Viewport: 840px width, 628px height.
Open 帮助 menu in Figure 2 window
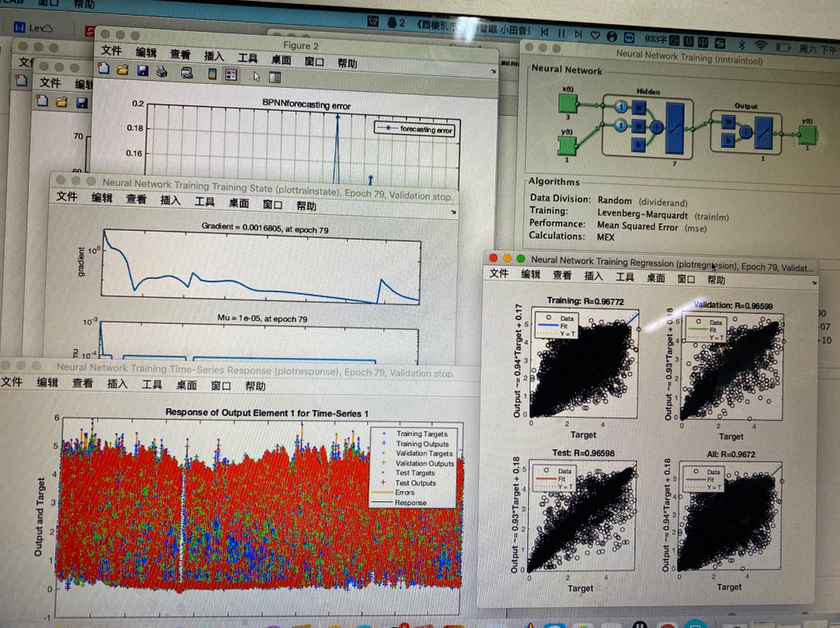pyautogui.click(x=347, y=63)
